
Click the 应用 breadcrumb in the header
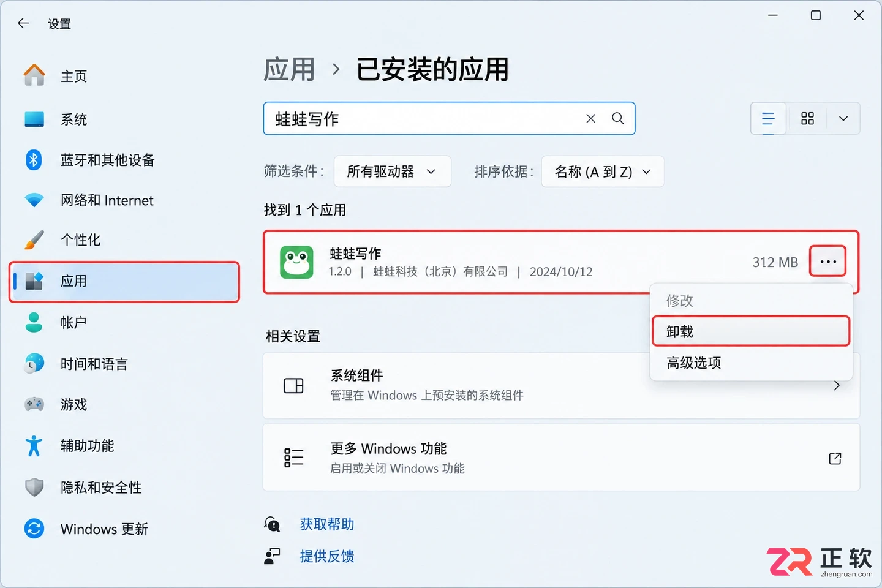coord(289,69)
